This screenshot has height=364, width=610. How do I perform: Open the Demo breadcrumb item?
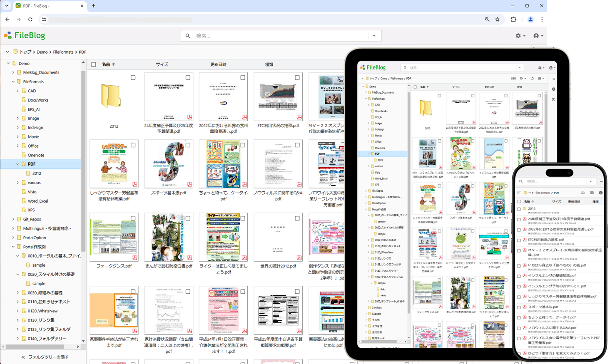click(42, 52)
